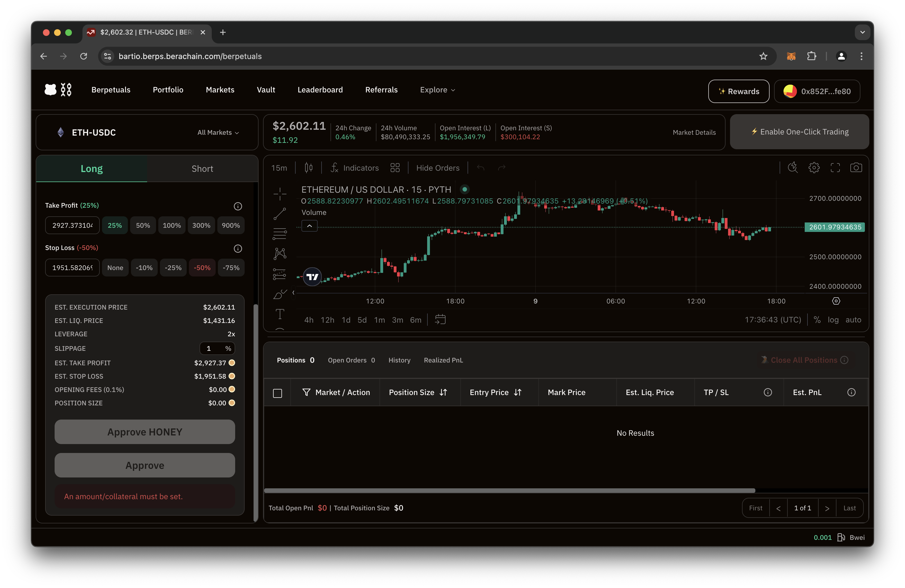Open the Explore menu dropdown
905x588 pixels.
[x=437, y=90]
